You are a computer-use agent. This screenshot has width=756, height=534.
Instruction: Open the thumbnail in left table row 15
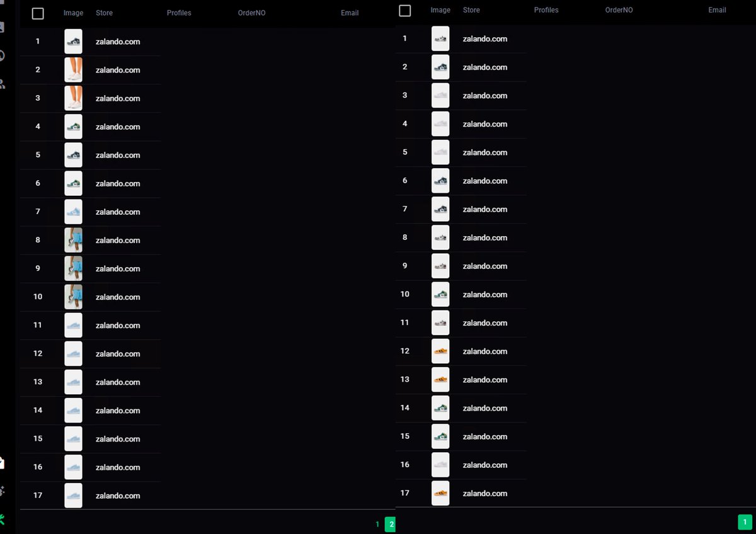[73, 439]
